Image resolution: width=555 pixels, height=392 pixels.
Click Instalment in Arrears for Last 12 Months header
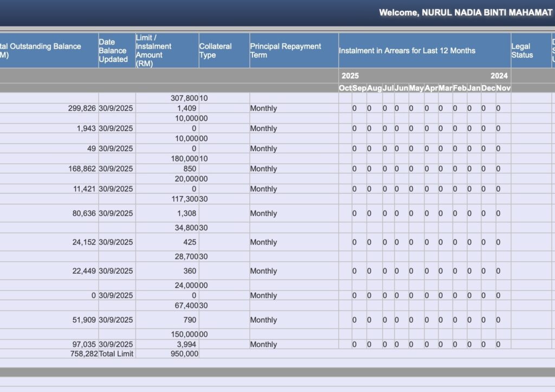click(x=406, y=50)
